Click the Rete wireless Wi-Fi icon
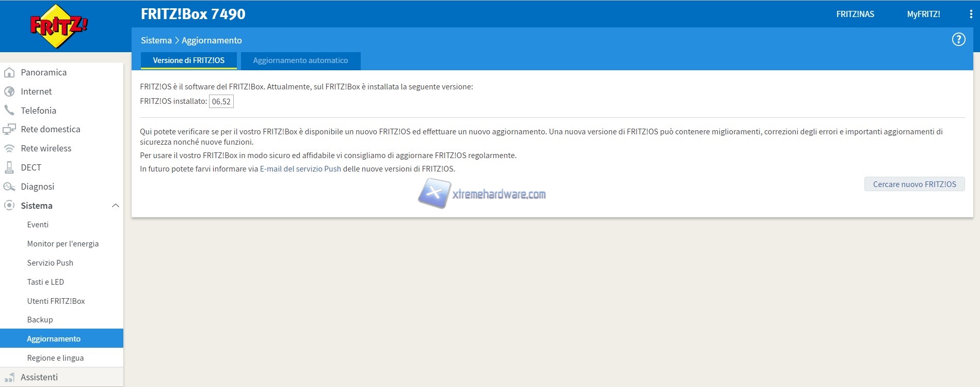 tap(9, 148)
